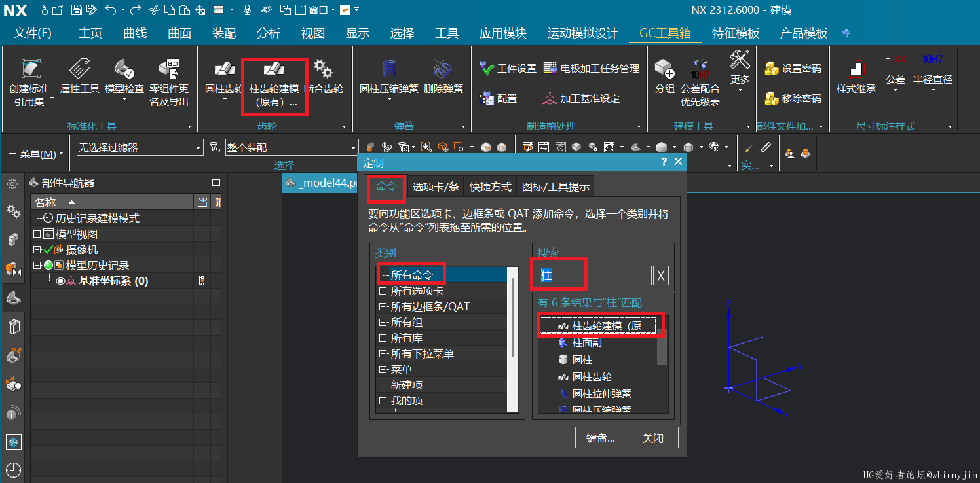Open the 菜单(M) dropdown
980x483 pixels.
(x=36, y=154)
